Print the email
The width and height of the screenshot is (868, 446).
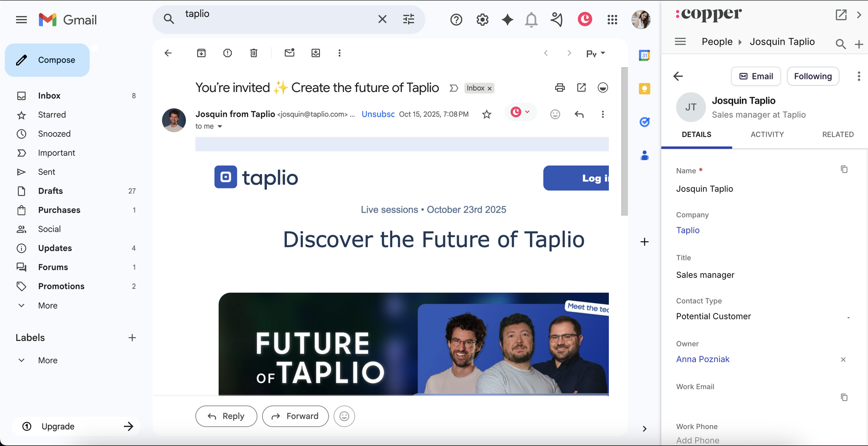click(560, 87)
